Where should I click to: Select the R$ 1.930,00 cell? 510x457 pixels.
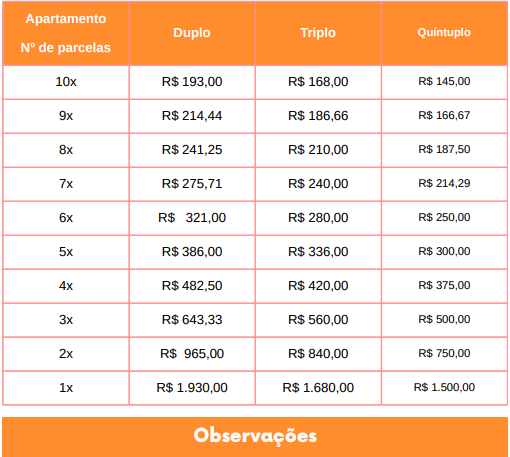[192, 388]
